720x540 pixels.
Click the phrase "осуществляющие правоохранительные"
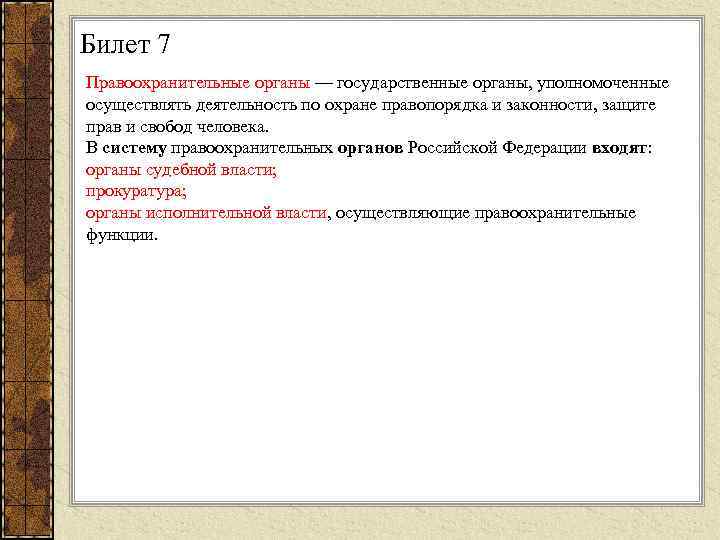[x=485, y=214]
